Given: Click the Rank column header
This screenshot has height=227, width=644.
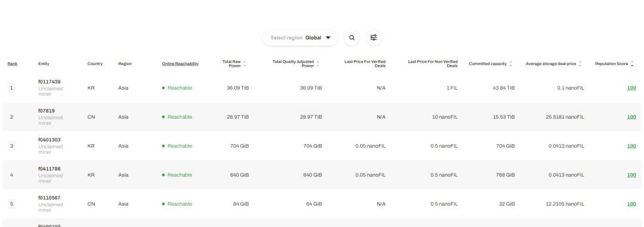Looking at the screenshot, I should point(13,64).
